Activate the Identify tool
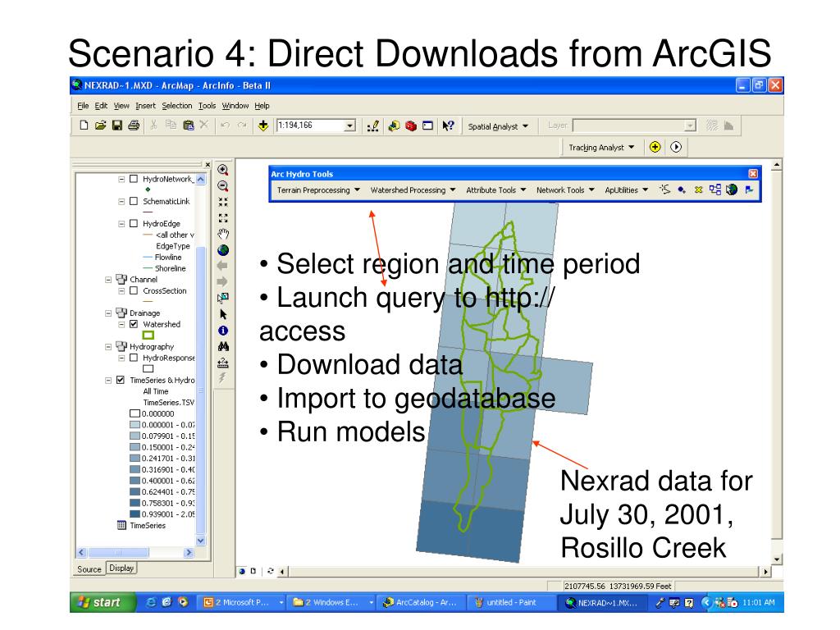The width and height of the screenshot is (840, 630). [223, 331]
